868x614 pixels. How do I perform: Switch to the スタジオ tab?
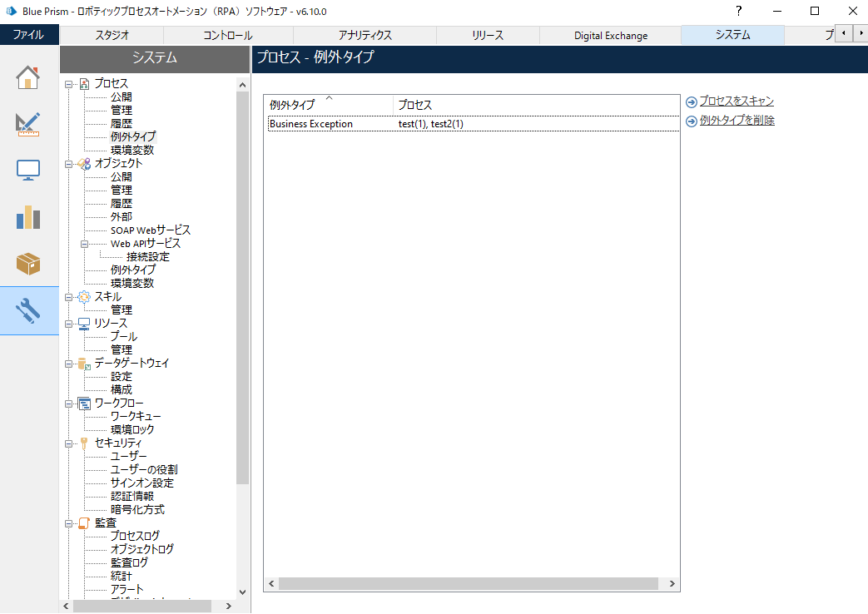[112, 35]
